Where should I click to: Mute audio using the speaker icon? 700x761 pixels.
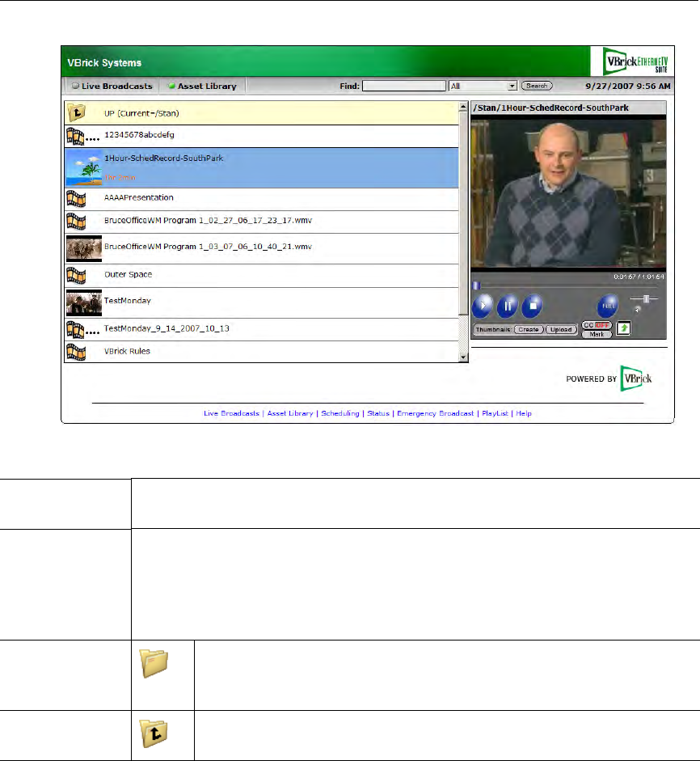point(638,309)
